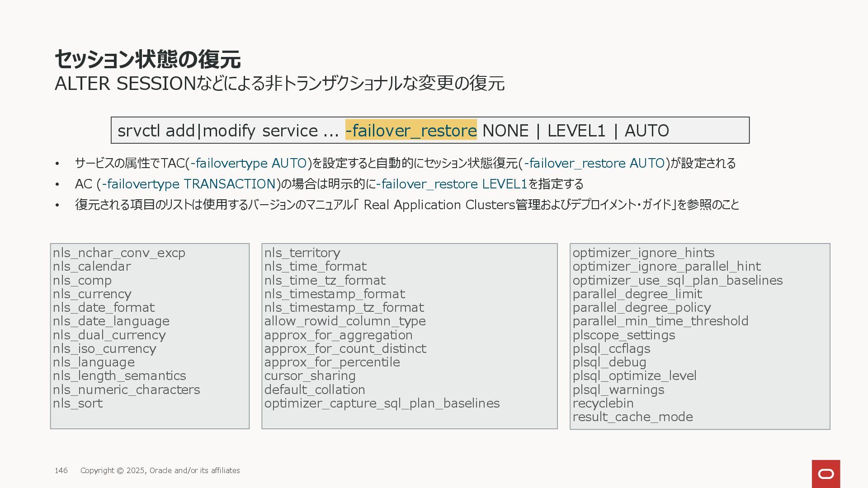Click the optimizer_ignore_parallel_hint entry
The height and width of the screenshot is (488, 868).
point(667,267)
